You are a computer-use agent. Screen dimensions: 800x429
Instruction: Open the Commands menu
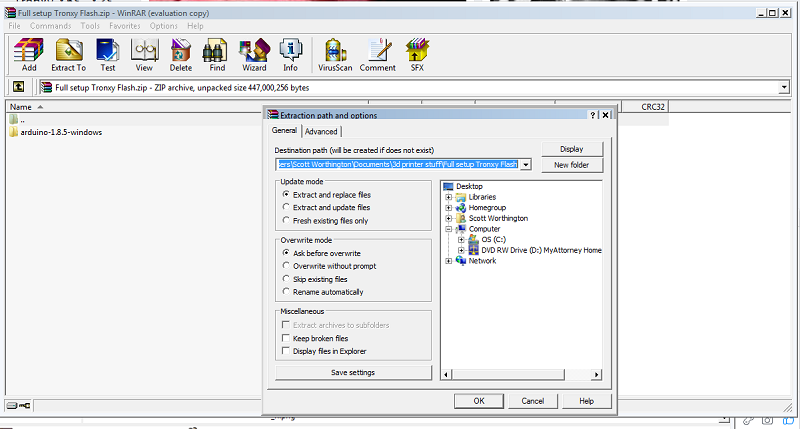51,26
